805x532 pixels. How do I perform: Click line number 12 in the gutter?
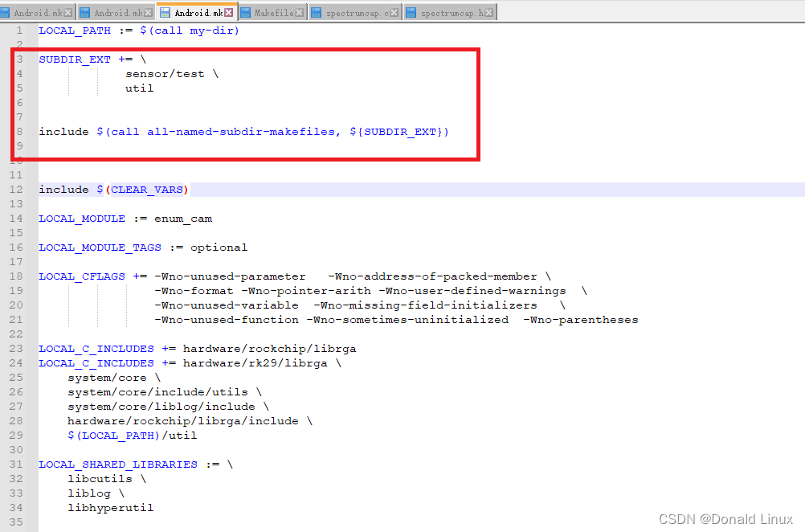pyautogui.click(x=16, y=190)
